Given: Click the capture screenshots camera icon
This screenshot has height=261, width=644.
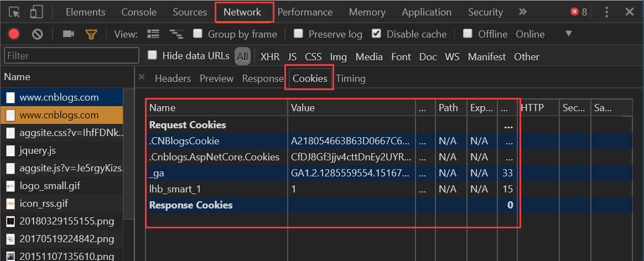Looking at the screenshot, I should 68,34.
